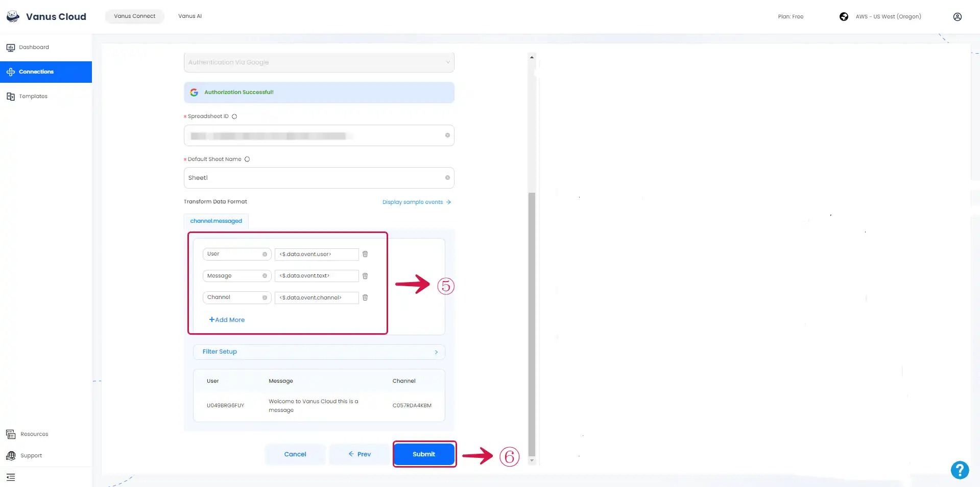Delete the Message mapping row
Image resolution: width=980 pixels, height=487 pixels.
pyautogui.click(x=365, y=276)
